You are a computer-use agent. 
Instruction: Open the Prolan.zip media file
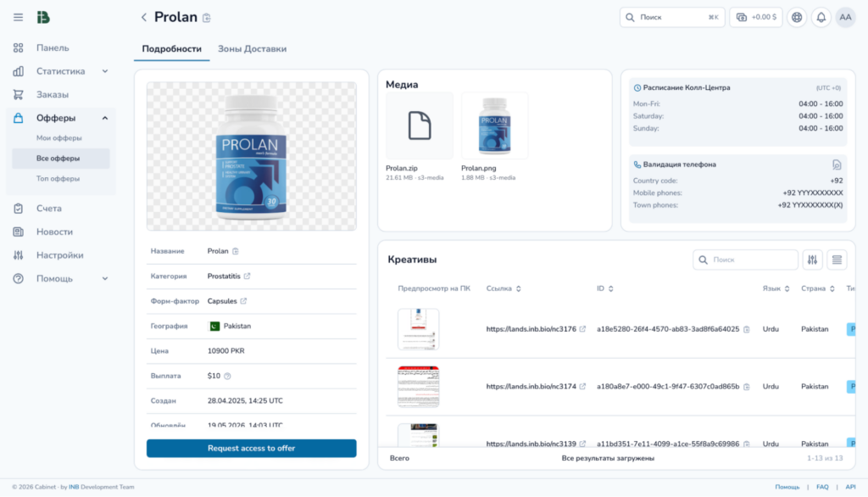click(x=419, y=126)
